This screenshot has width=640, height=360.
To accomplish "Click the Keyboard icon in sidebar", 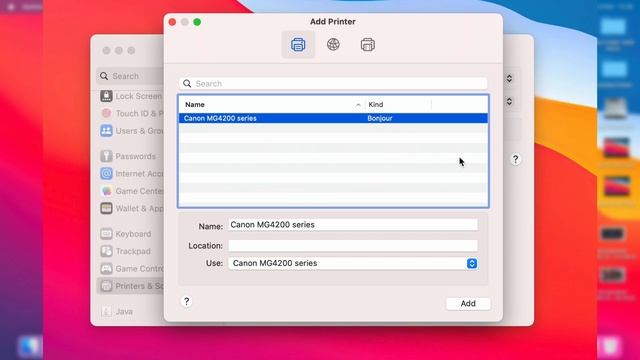I will (x=106, y=234).
